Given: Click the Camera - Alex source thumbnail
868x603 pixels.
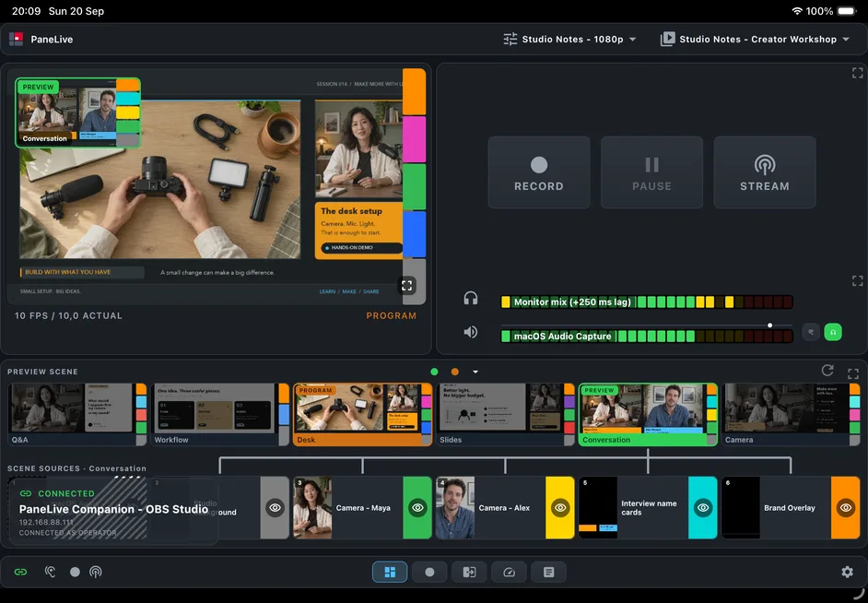Looking at the screenshot, I should pos(455,508).
